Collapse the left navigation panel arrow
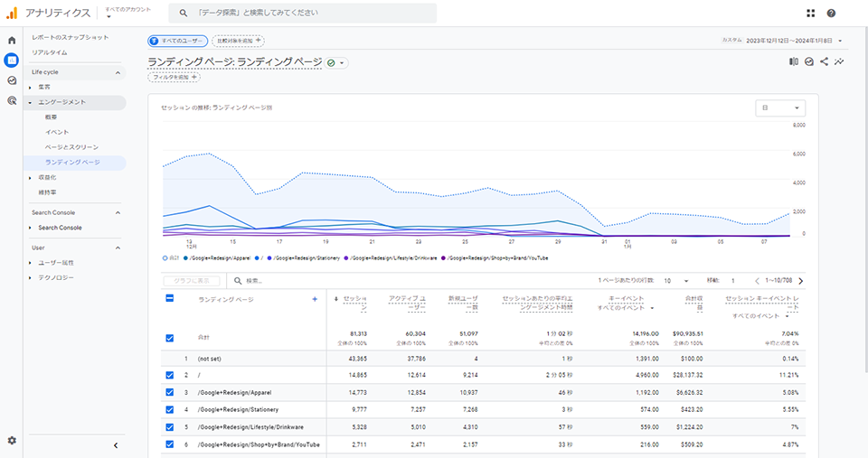This screenshot has width=868, height=458. 115,445
